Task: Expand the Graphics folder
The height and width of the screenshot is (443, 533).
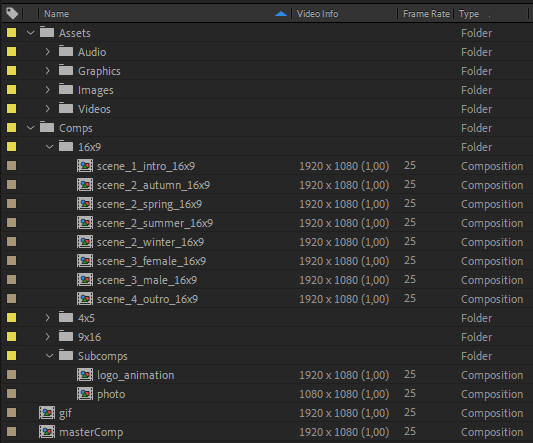Action: click(x=48, y=71)
